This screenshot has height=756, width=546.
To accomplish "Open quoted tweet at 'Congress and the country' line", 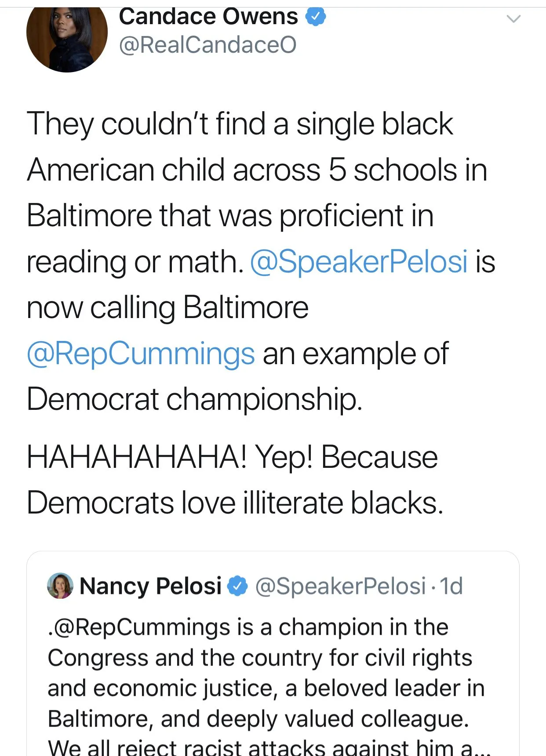I will tap(259, 658).
